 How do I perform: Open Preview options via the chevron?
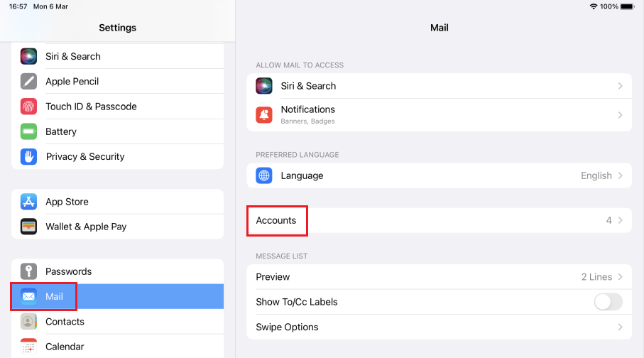620,277
